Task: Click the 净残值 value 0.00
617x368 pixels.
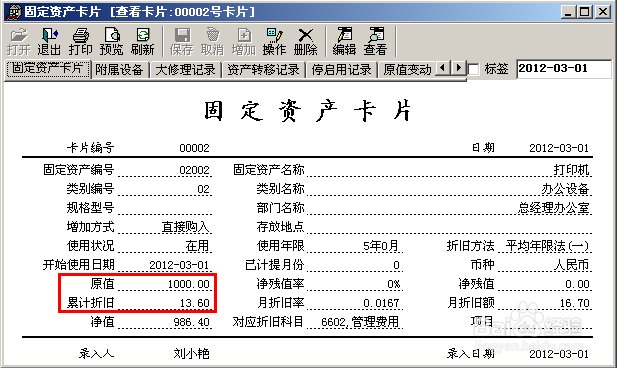Action: 577,284
